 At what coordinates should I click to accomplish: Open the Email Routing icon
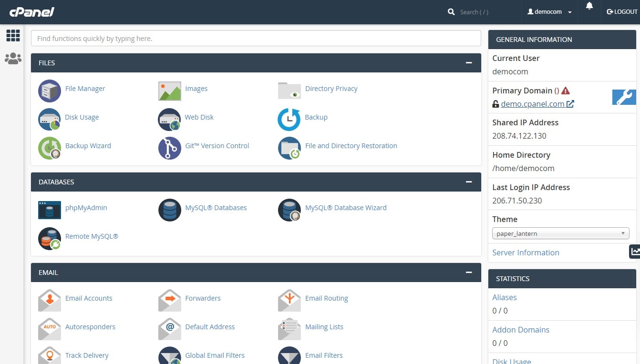(x=289, y=301)
